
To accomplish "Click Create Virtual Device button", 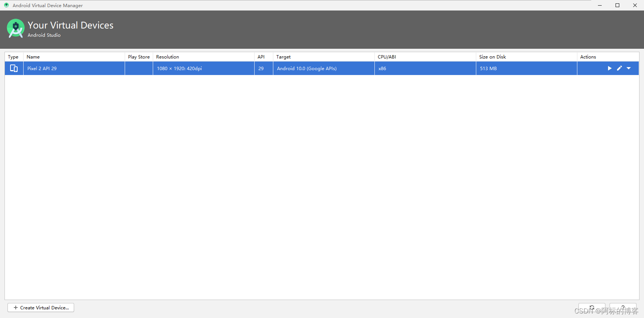I will (41, 307).
